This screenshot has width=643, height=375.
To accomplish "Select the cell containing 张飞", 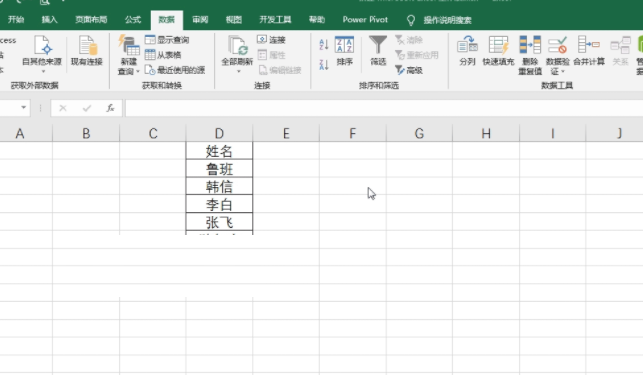I will click(219, 222).
